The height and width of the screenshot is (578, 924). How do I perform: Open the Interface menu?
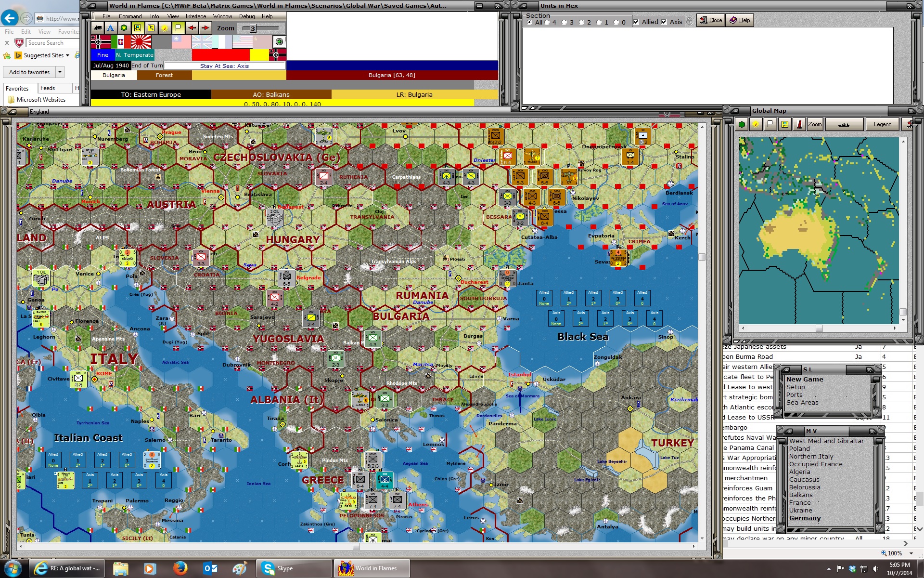click(x=195, y=16)
